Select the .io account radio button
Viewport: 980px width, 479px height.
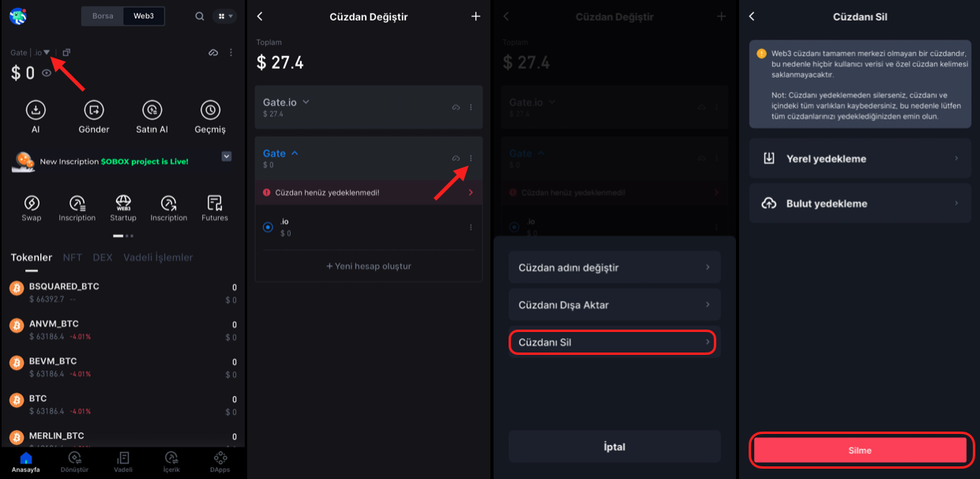(x=268, y=228)
